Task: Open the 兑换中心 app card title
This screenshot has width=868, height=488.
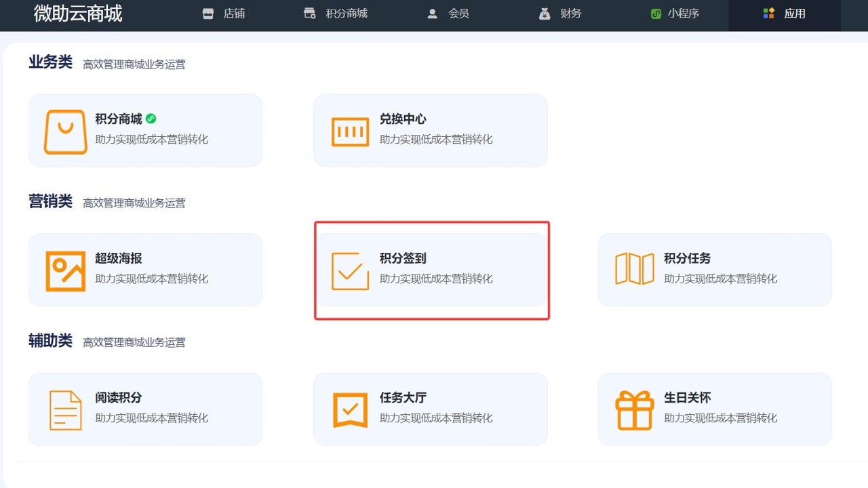Action: (x=403, y=119)
